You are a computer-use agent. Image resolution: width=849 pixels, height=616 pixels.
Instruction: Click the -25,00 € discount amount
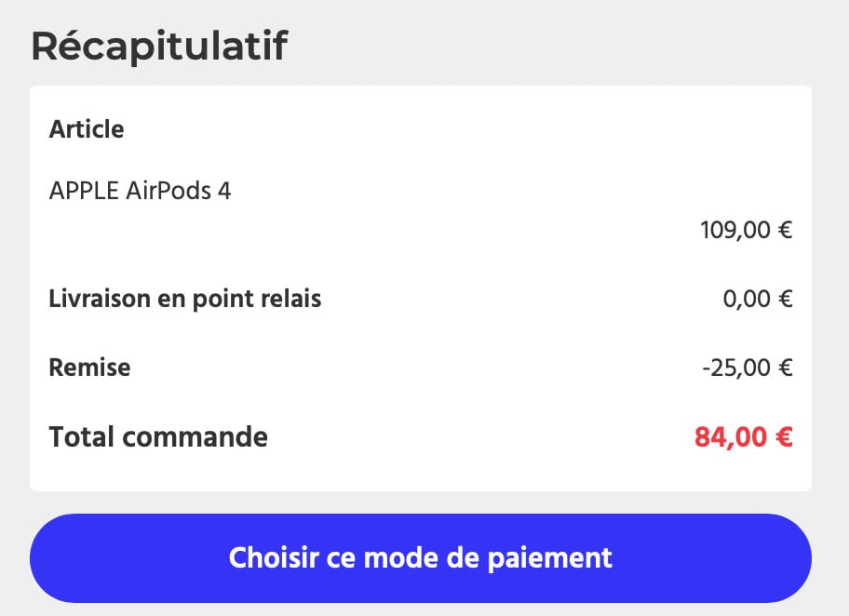[747, 368]
